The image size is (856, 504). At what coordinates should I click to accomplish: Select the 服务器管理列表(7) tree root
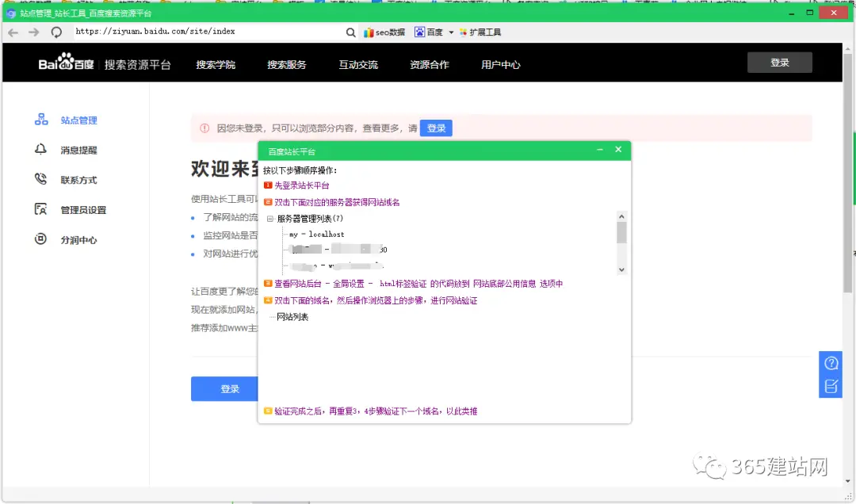pos(310,219)
